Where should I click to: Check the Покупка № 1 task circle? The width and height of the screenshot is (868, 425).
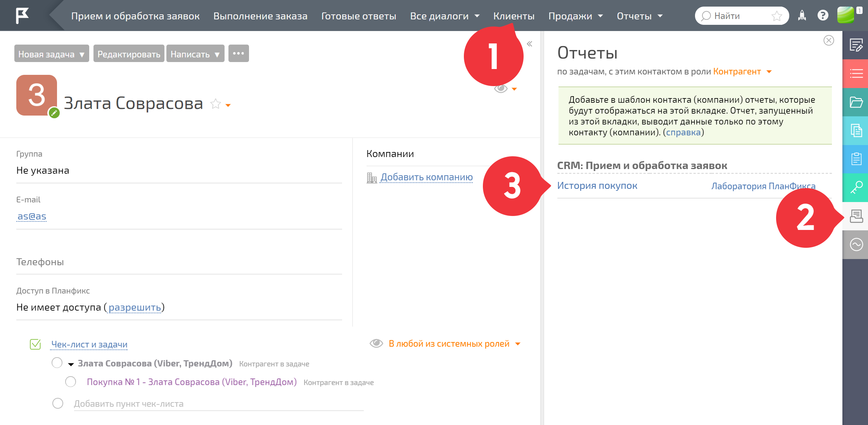[x=71, y=382]
